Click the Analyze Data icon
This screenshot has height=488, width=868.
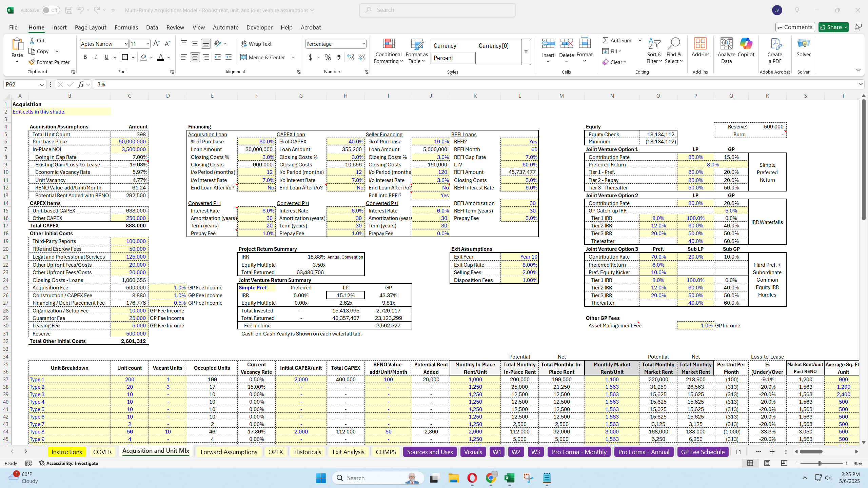[x=726, y=44]
